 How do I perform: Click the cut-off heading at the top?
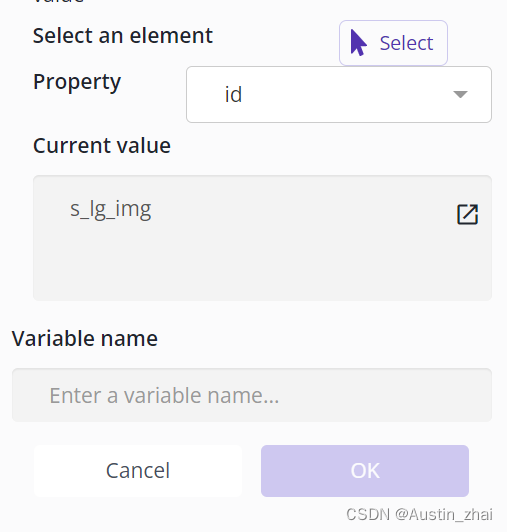[x=58, y=2]
